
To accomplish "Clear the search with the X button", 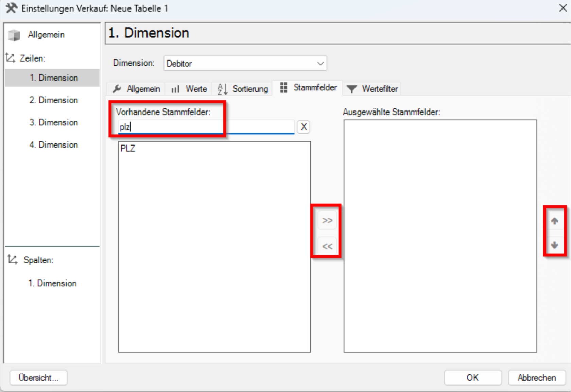I will [x=304, y=127].
